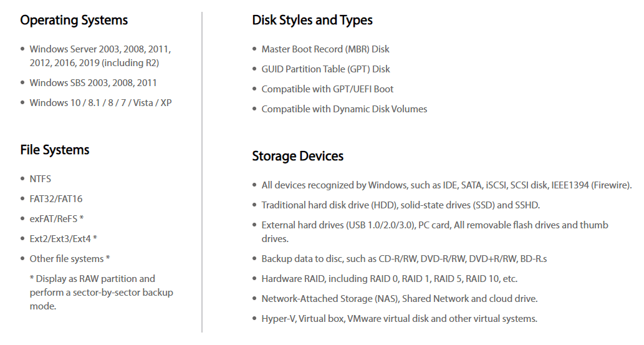Viewport: 644px width, 345px height.
Task: Click the File Systems heading
Action: [55, 150]
